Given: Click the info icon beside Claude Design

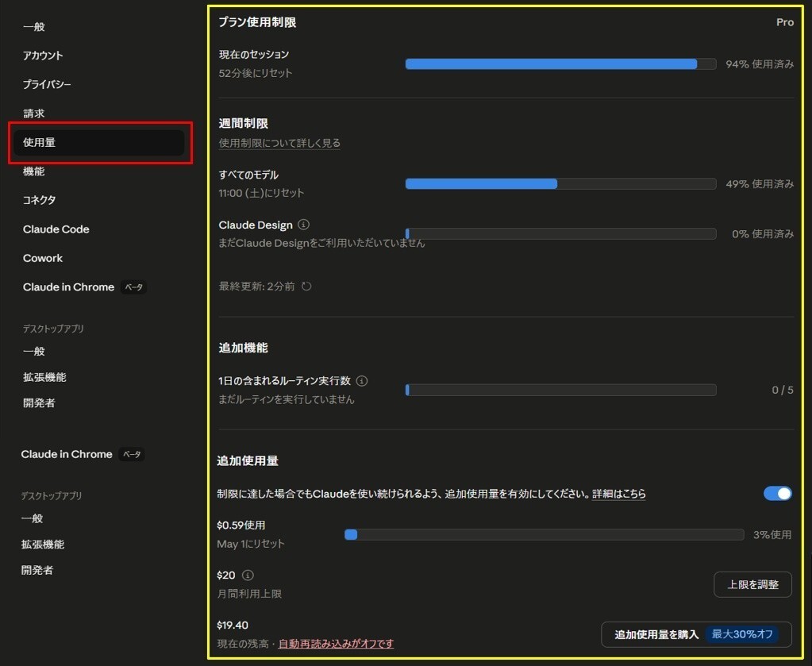Looking at the screenshot, I should [x=304, y=224].
